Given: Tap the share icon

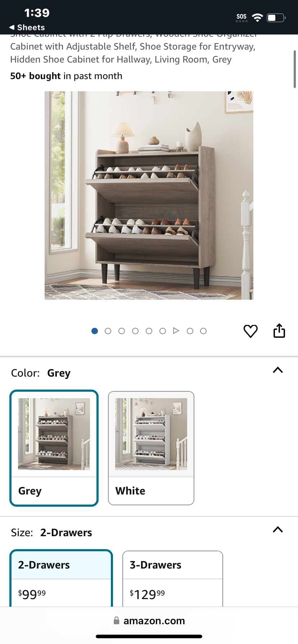Looking at the screenshot, I should pyautogui.click(x=279, y=331).
